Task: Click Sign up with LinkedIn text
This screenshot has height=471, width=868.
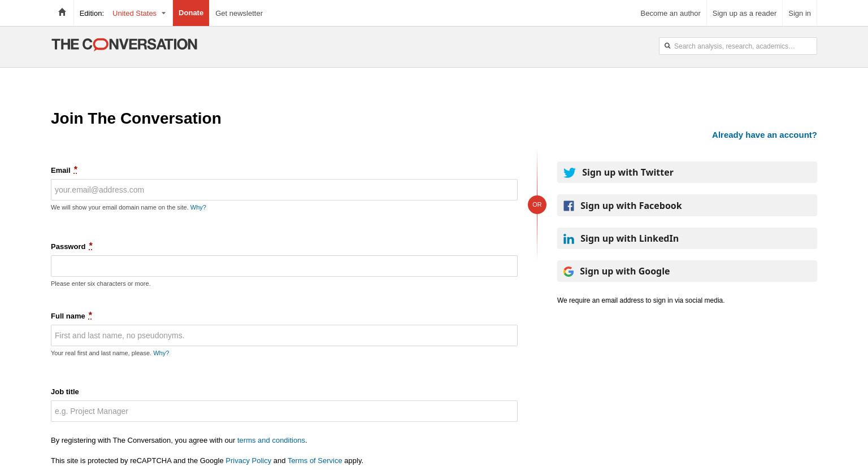Action: [x=630, y=239]
